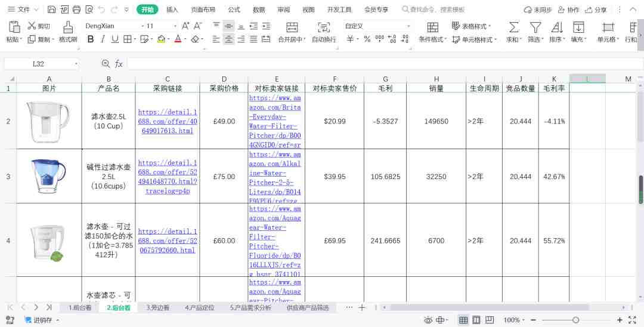Image resolution: width=644 pixels, height=327 pixels.
Task: Switch to the 插入 (Insert) ribbon tab
Action: (x=172, y=10)
